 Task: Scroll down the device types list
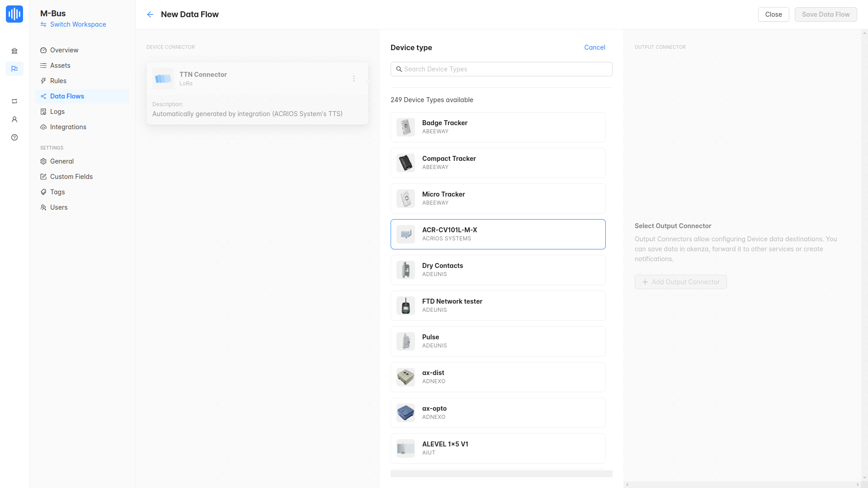[x=498, y=473]
